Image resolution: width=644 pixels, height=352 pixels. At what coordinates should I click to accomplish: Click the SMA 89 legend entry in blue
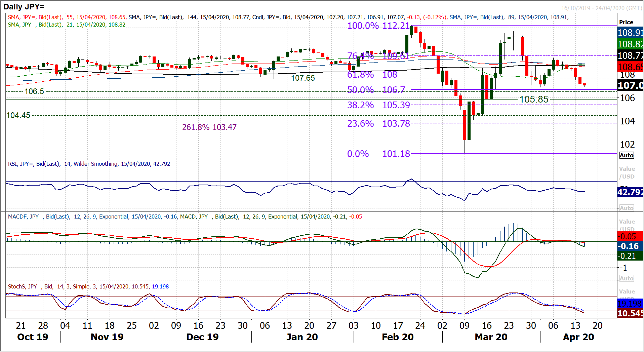click(509, 17)
